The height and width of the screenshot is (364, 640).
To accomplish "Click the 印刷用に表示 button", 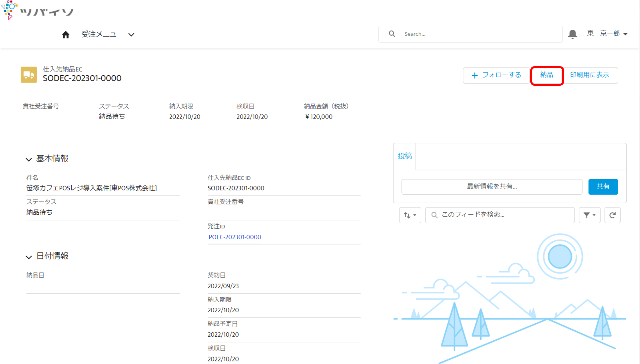I will tap(589, 75).
